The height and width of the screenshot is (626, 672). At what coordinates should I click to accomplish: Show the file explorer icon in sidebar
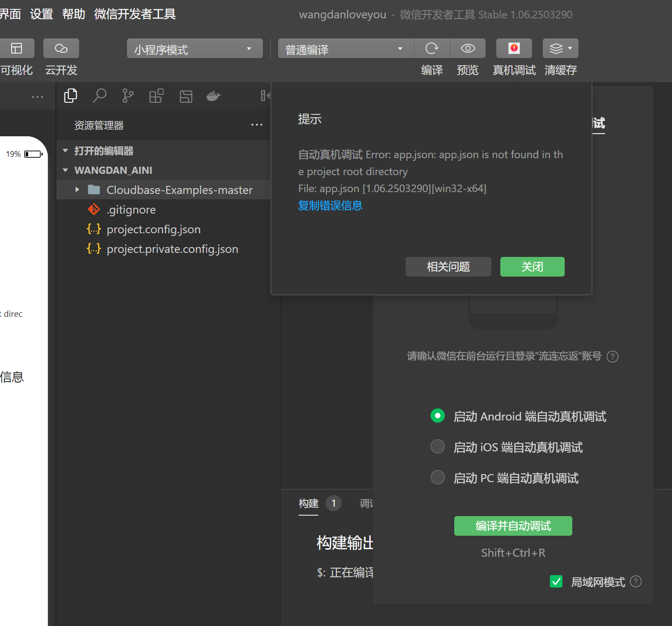click(x=71, y=96)
